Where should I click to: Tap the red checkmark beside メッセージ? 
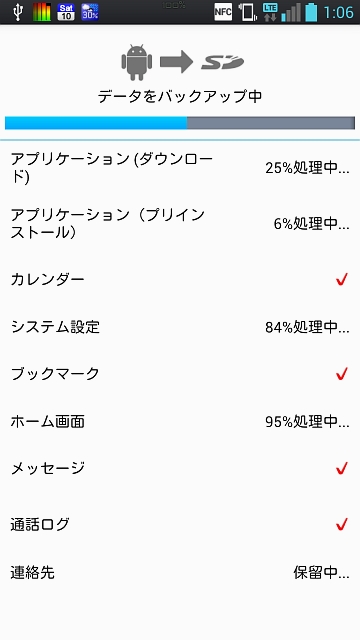(x=342, y=468)
